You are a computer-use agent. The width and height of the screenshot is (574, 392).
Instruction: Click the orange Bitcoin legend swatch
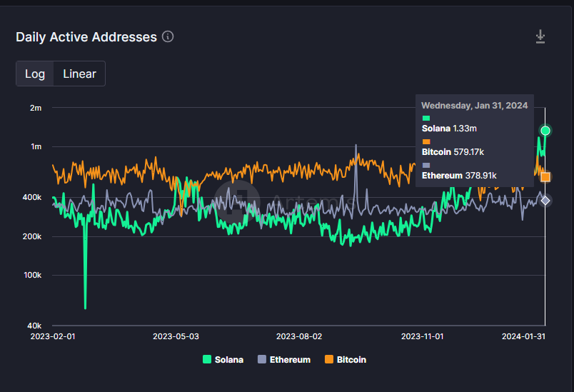328,359
